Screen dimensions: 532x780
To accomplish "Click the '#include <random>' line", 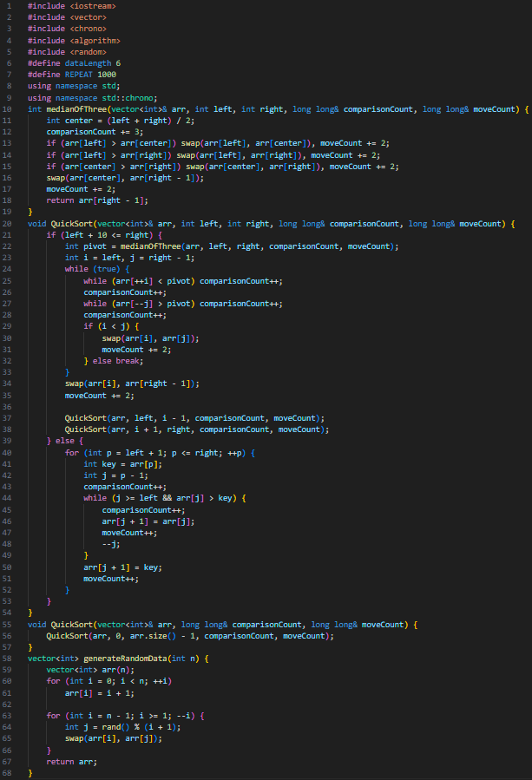I will tap(67, 52).
